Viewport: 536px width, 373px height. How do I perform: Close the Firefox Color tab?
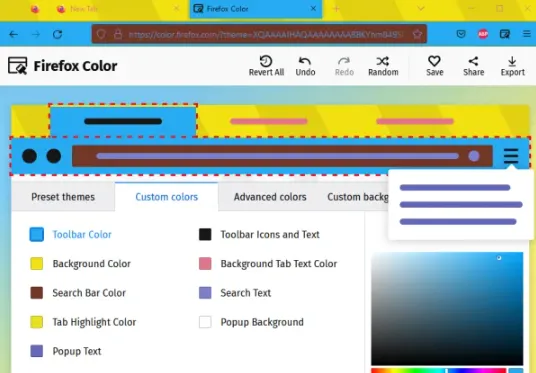[x=313, y=9]
